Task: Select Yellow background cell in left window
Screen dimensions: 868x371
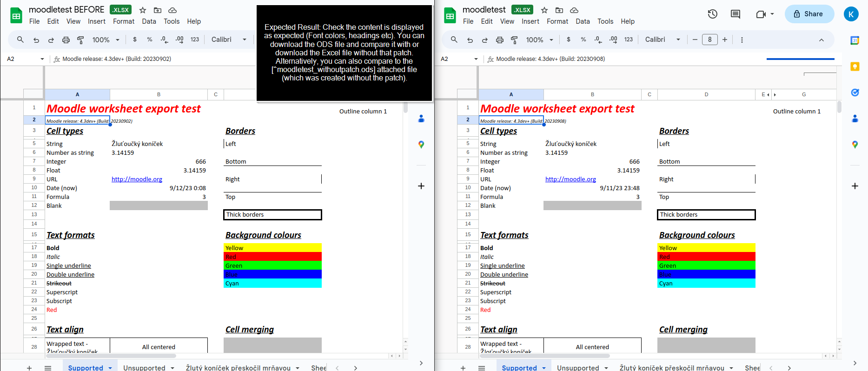Action: coord(273,248)
